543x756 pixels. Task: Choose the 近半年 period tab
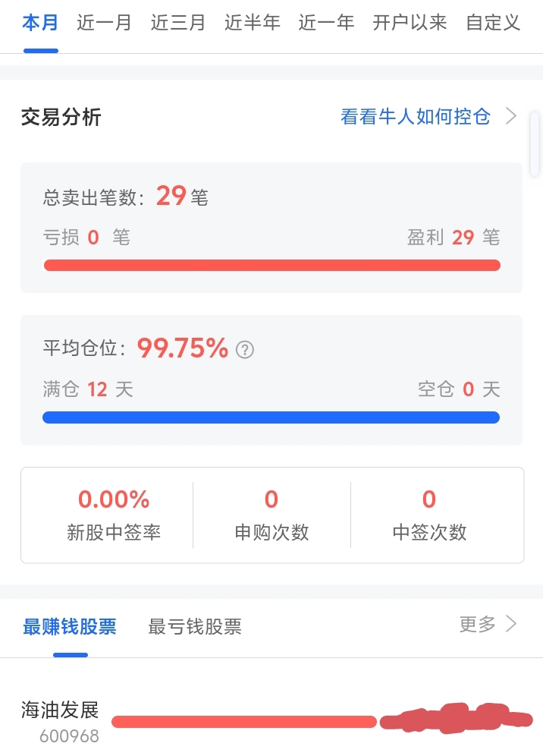(x=252, y=23)
